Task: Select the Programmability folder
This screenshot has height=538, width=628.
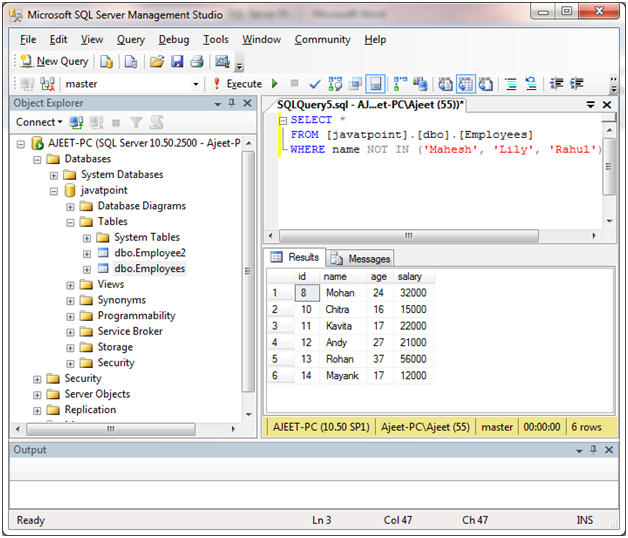Action: [x=137, y=316]
